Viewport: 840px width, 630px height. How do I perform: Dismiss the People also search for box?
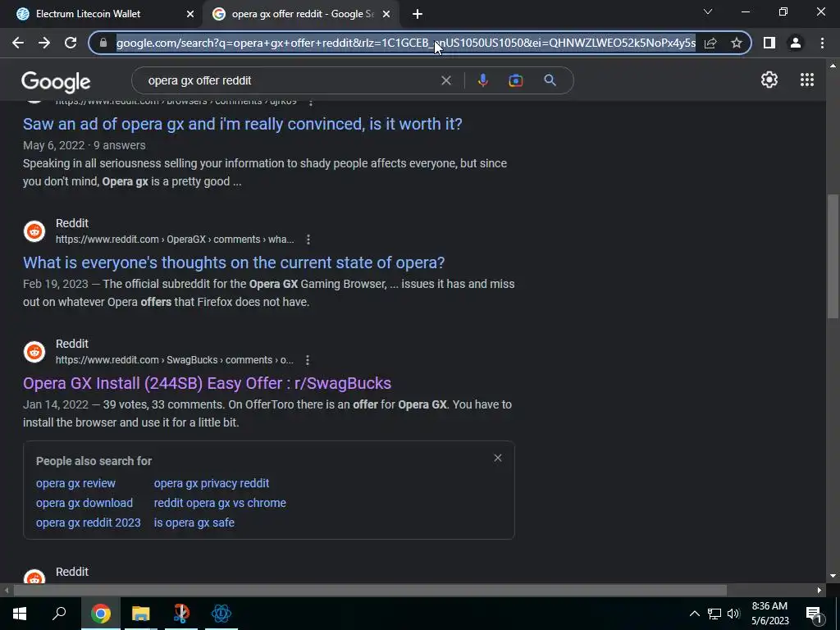[x=498, y=458]
